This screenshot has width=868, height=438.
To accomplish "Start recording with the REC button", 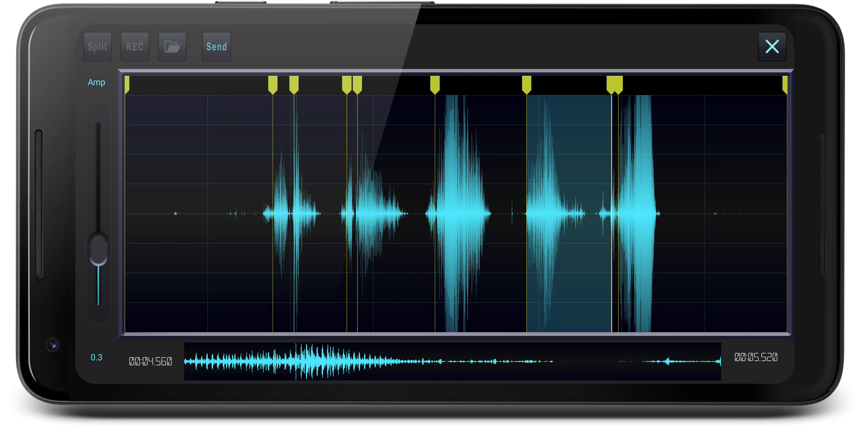I will pyautogui.click(x=135, y=46).
